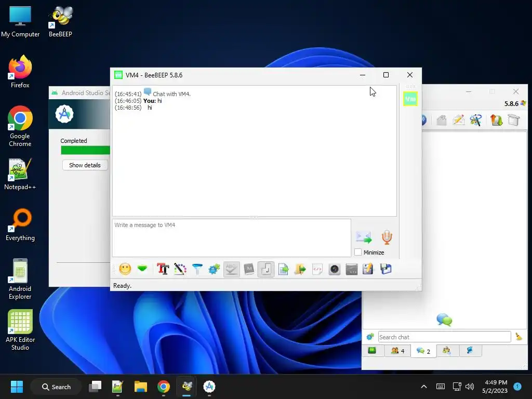The width and height of the screenshot is (532, 399).
Task: Open chat settings blue gear icon in toolbar
Action: tap(214, 269)
